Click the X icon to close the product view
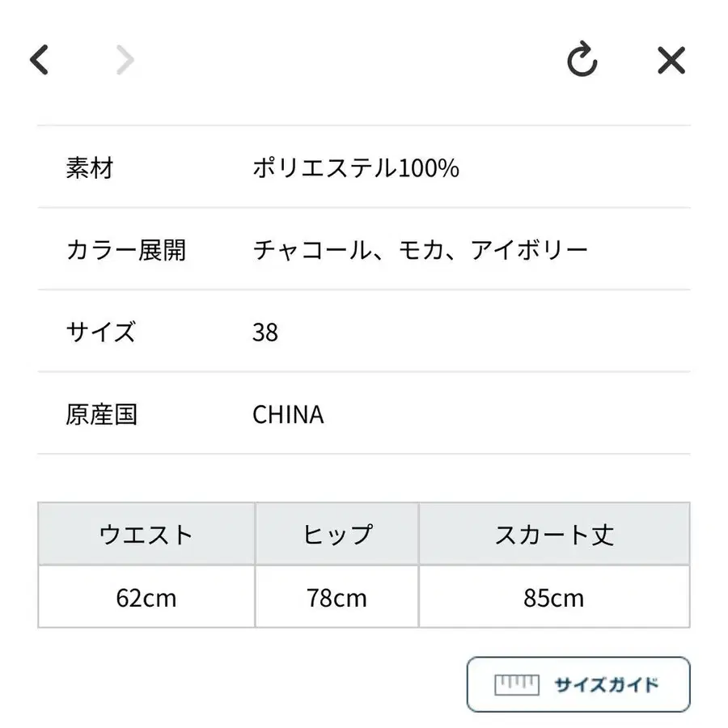728x728 pixels. (671, 61)
